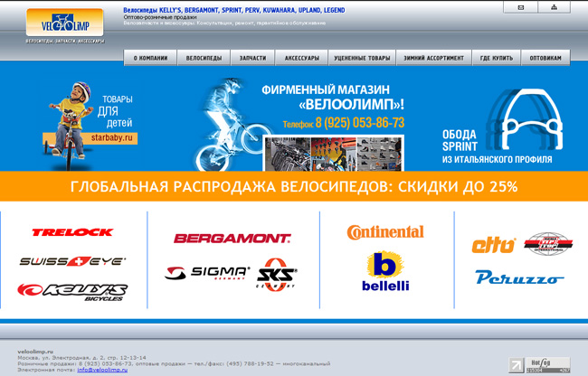Click the starbaby.ru orange label
588x376 pixels.
[112, 137]
